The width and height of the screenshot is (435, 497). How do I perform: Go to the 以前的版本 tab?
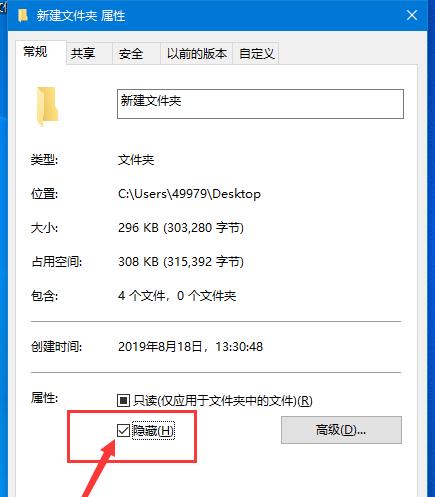197,53
